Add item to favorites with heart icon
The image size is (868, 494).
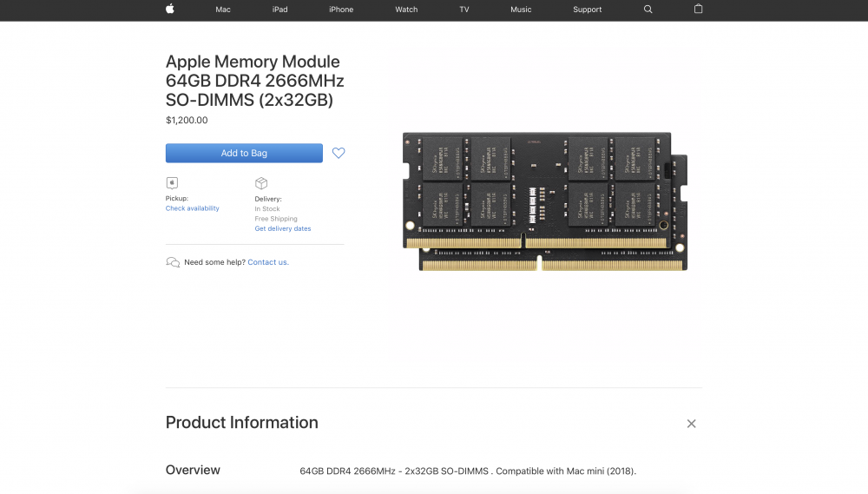point(339,153)
